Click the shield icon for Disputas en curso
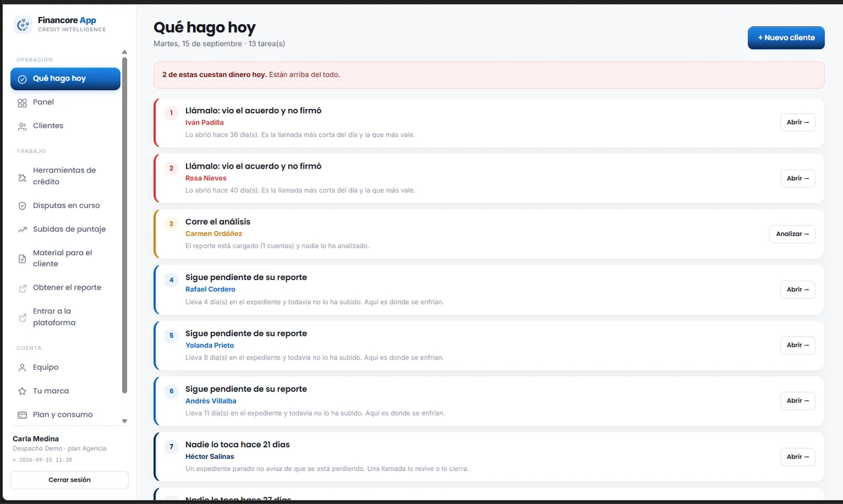 22,206
